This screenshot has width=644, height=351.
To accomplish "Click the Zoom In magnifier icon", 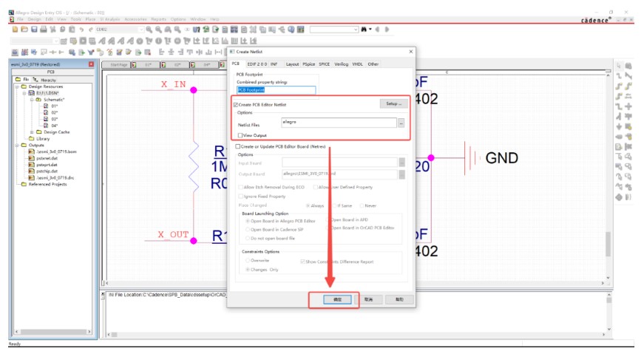I will [149, 29].
